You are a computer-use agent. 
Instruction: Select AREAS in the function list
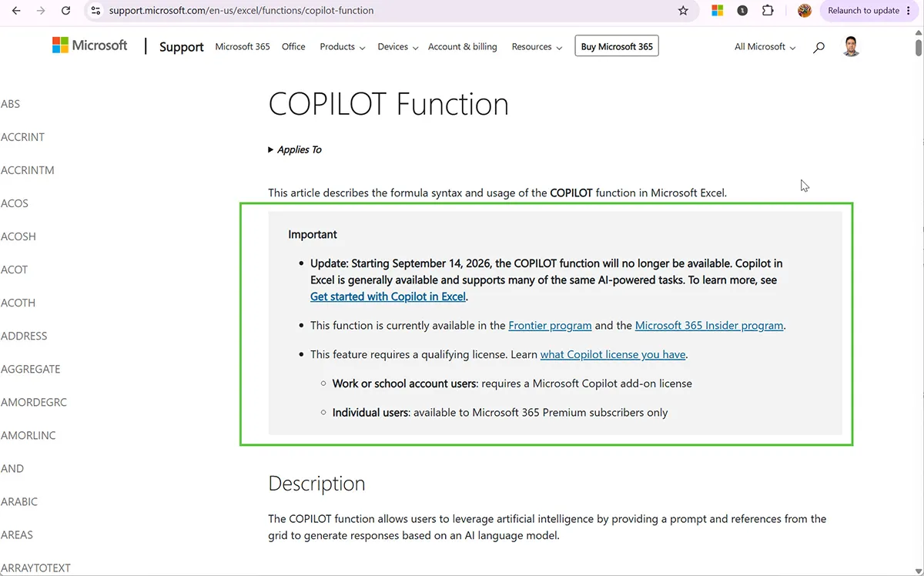coord(17,534)
